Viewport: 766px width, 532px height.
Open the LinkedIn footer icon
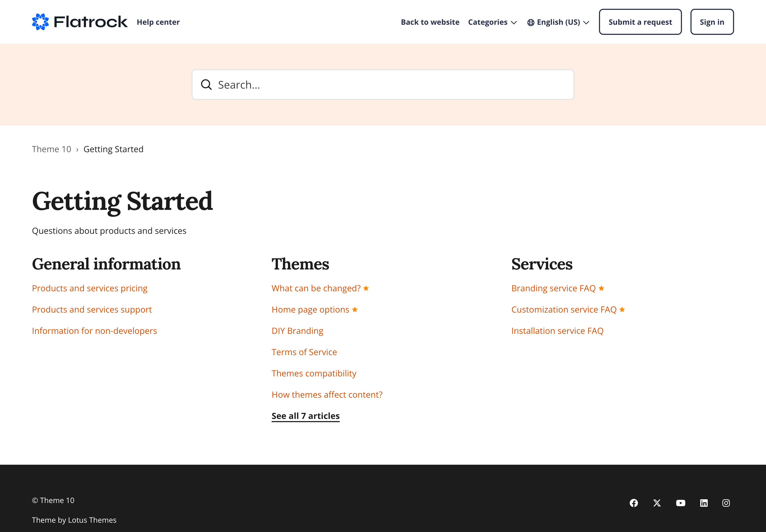(x=704, y=503)
